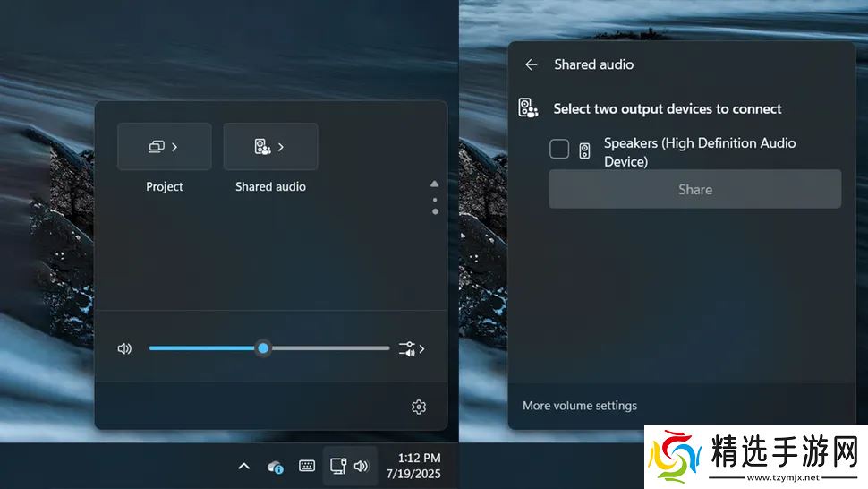Viewport: 868px width, 489px height.
Task: Click the OneDrive cloud icon in the taskbar
Action: [276, 466]
